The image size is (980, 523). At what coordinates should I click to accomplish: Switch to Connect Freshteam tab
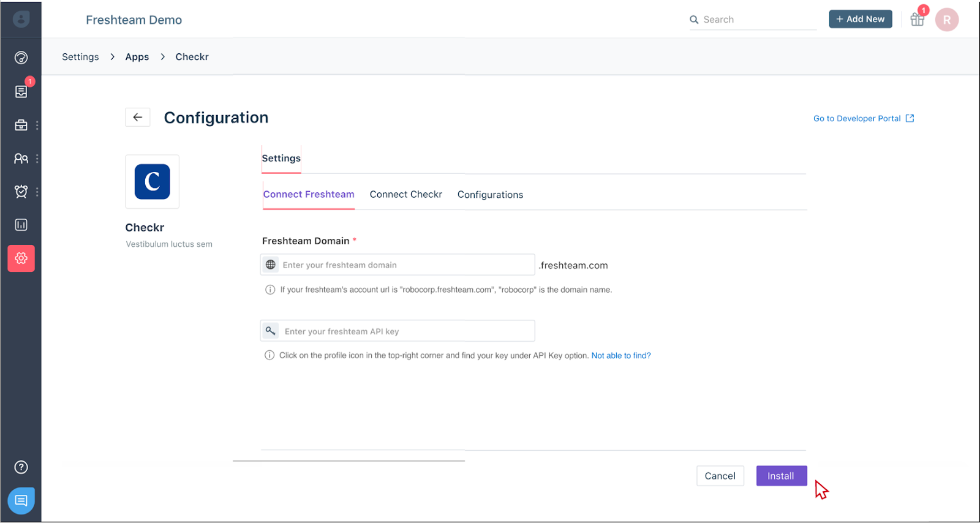pyautogui.click(x=309, y=194)
